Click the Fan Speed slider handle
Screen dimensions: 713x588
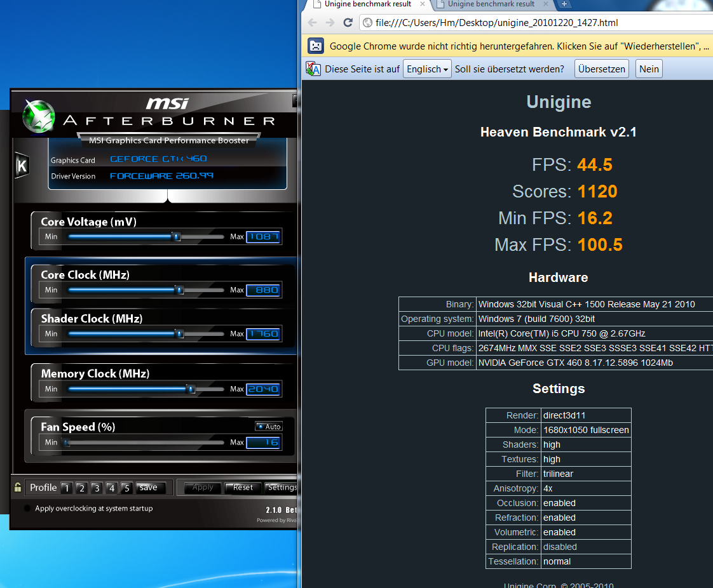click(67, 443)
